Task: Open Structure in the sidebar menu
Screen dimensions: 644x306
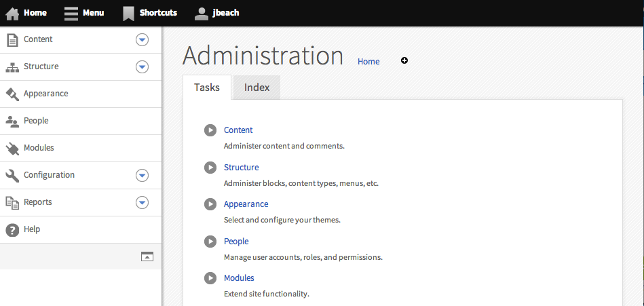Action: tap(41, 66)
